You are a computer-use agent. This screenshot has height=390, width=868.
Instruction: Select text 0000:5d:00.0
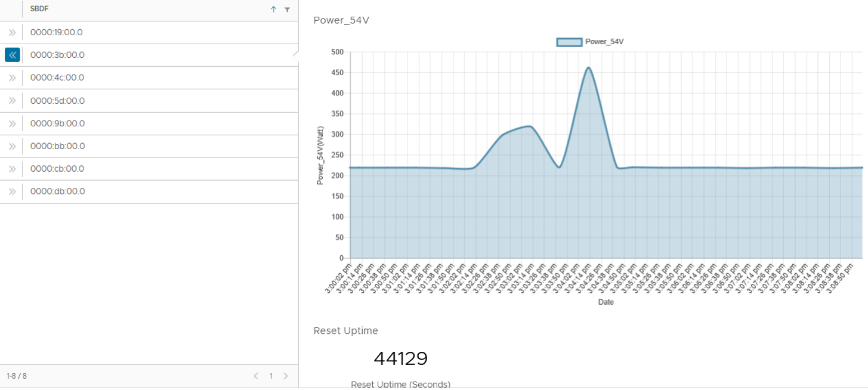click(x=57, y=101)
